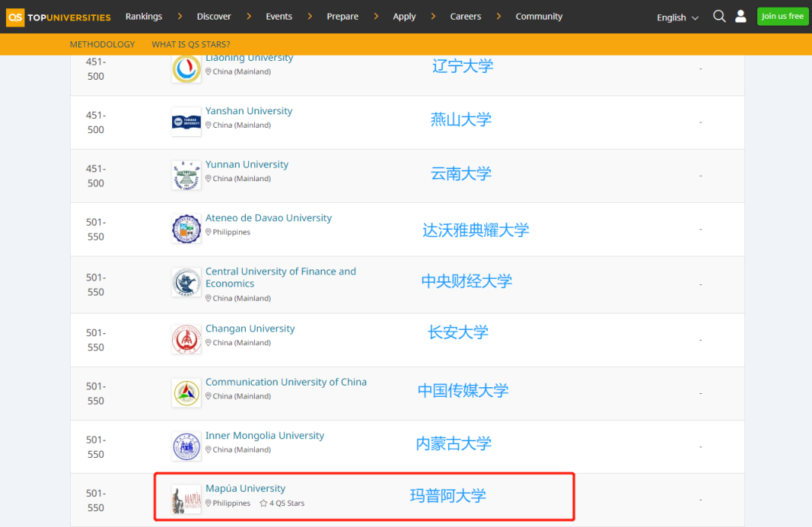Expand the chevron next to Events

point(310,17)
